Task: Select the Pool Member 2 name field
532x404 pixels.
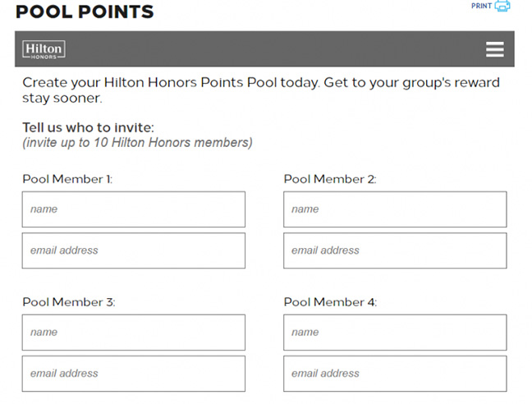Action: coord(395,209)
